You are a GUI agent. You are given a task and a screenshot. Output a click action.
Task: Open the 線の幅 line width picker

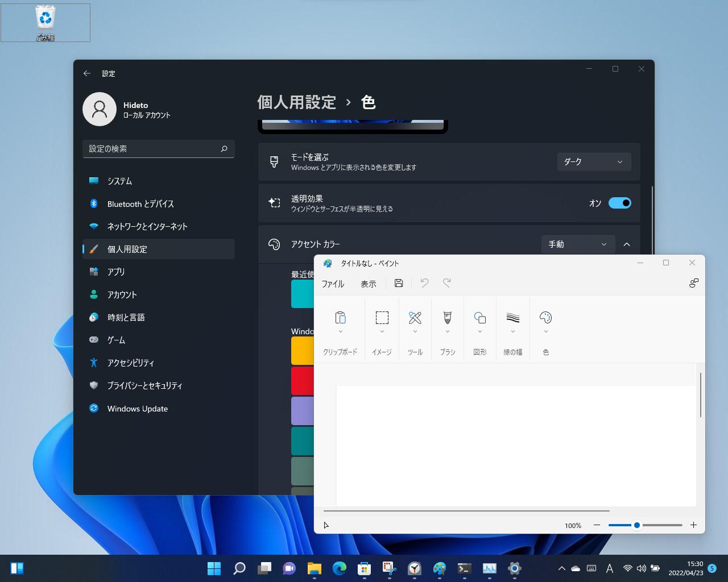(x=512, y=318)
